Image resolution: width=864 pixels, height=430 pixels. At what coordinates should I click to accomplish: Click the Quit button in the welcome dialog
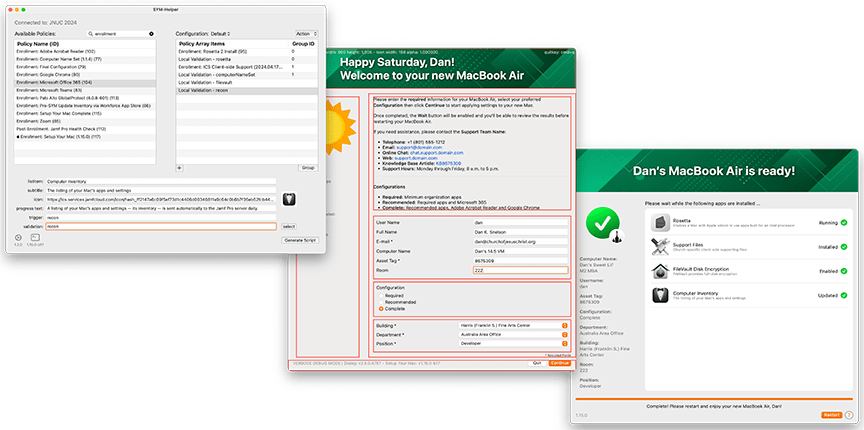[537, 363]
